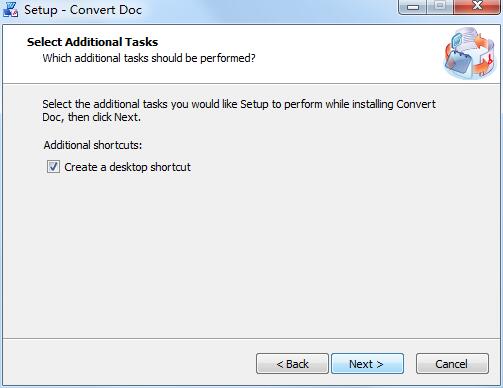Click the Convert Doc wizard logo image
This screenshot has width=503, height=388.
tap(470, 53)
